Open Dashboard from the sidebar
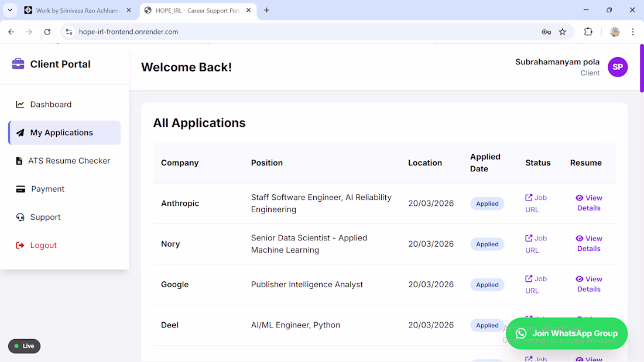 coord(50,105)
